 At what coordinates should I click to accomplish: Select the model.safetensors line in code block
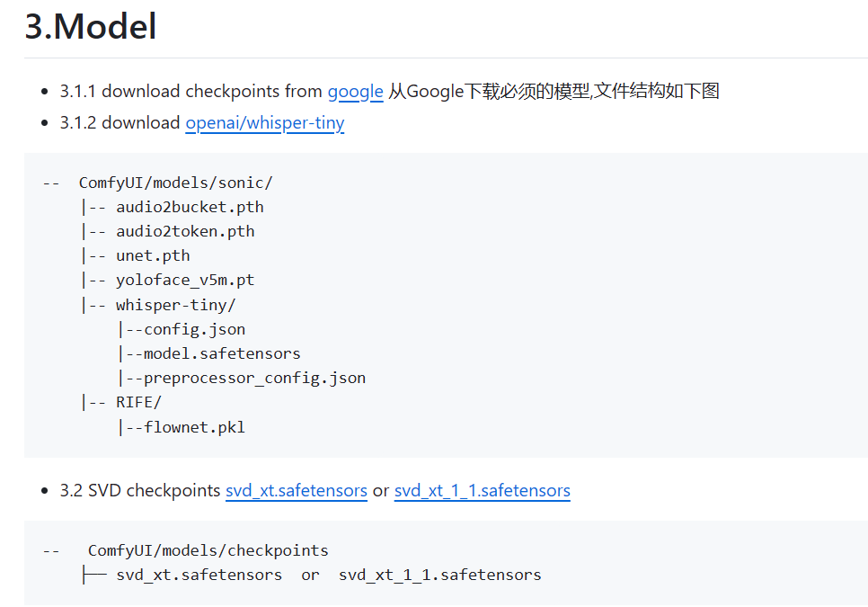(x=222, y=353)
